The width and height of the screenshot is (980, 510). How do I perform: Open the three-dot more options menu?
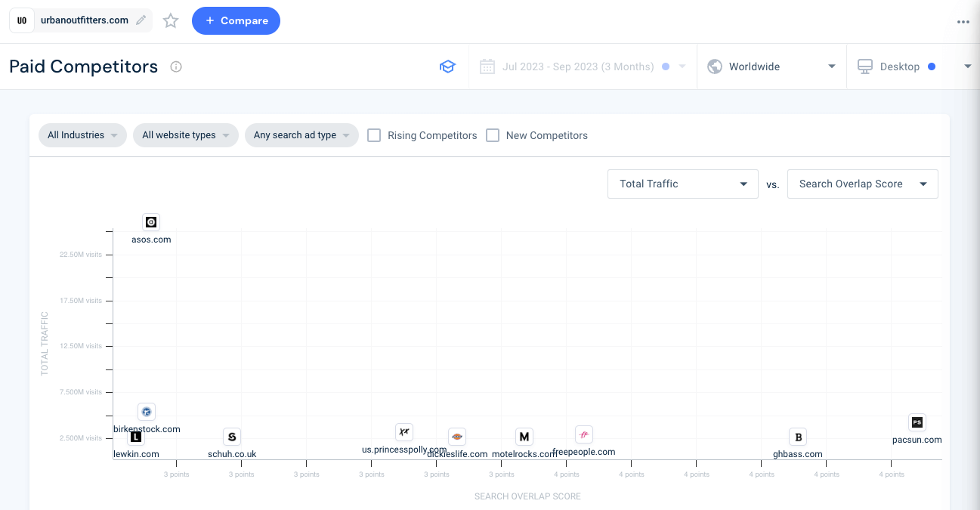[x=963, y=22]
